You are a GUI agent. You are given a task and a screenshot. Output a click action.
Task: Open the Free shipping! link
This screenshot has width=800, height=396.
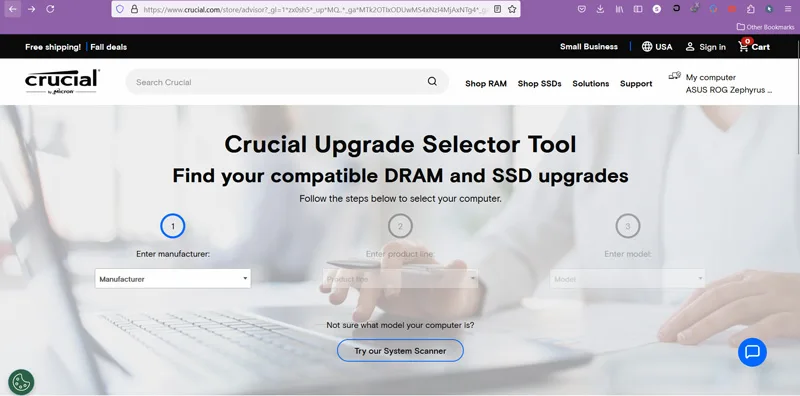[x=53, y=47]
